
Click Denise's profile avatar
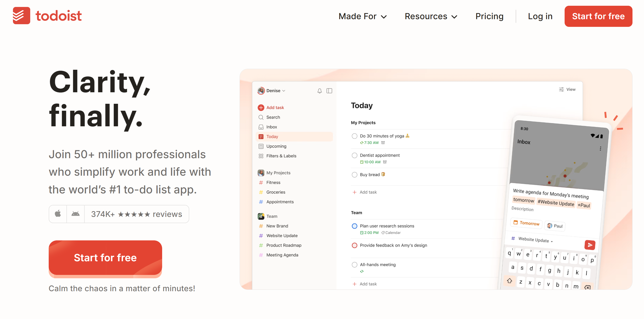[x=261, y=91]
